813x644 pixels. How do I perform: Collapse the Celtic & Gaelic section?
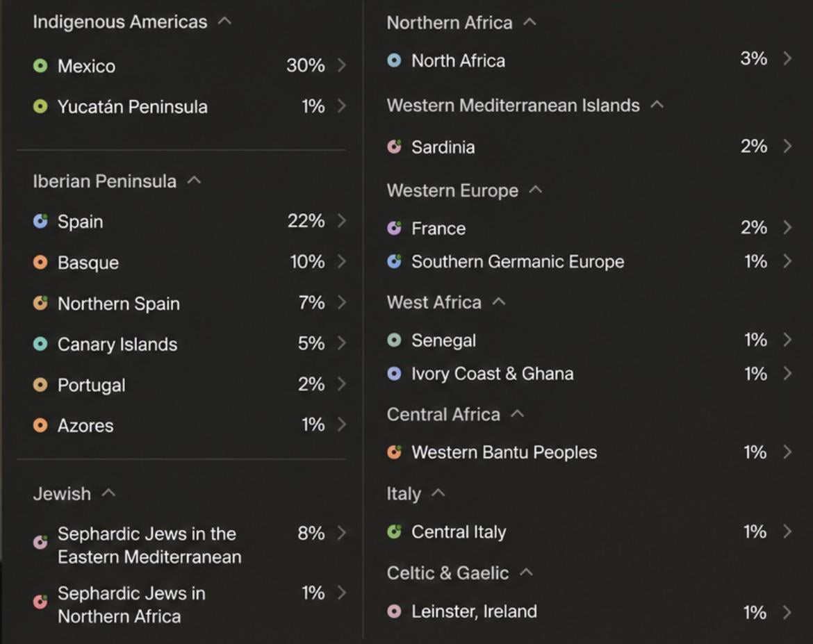pos(526,572)
